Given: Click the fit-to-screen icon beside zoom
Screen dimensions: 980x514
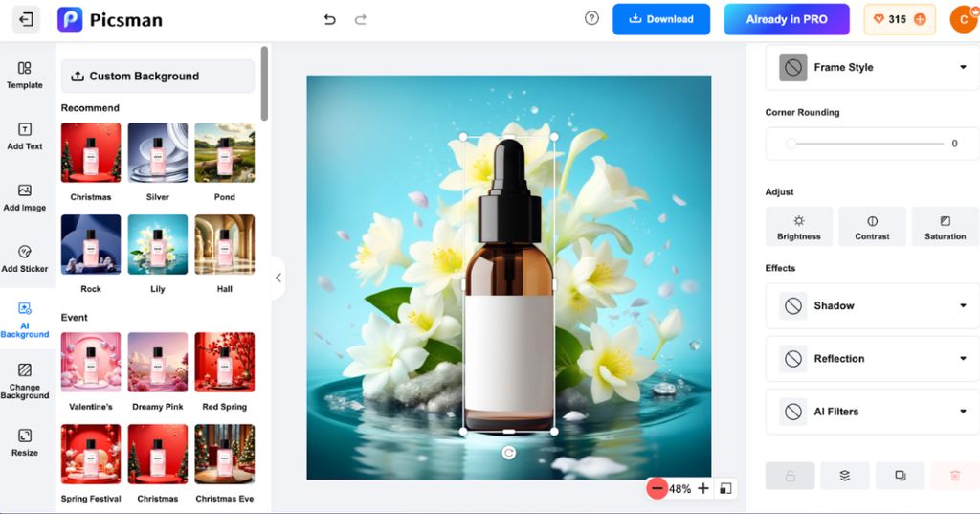Looking at the screenshot, I should pos(725,488).
